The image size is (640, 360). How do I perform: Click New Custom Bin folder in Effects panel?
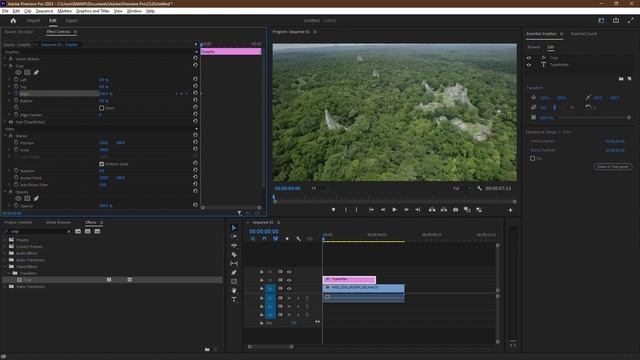[207, 349]
